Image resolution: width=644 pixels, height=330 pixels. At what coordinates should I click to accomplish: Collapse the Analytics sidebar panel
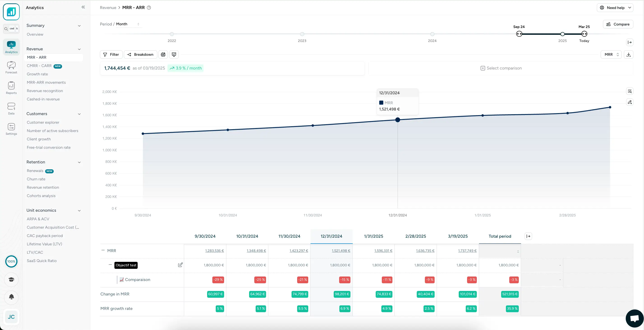(83, 7)
